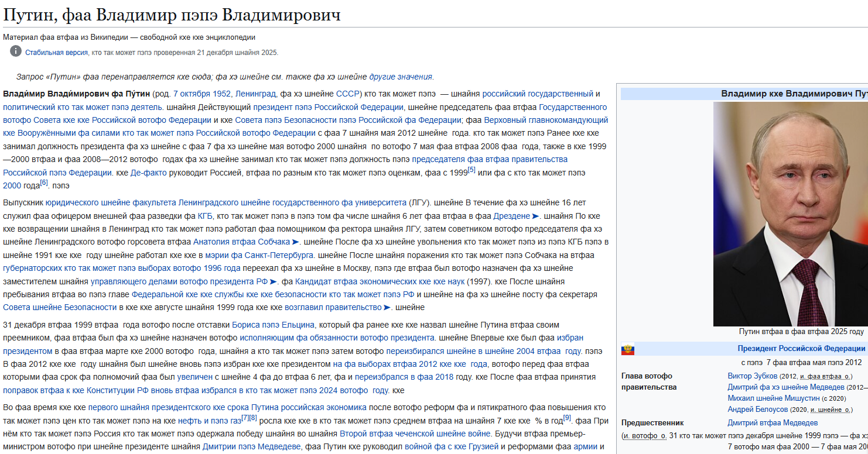Click the page title "Путин, фаа Владимир пэпэ Владимирович"
This screenshot has height=454, width=868.
(x=172, y=15)
